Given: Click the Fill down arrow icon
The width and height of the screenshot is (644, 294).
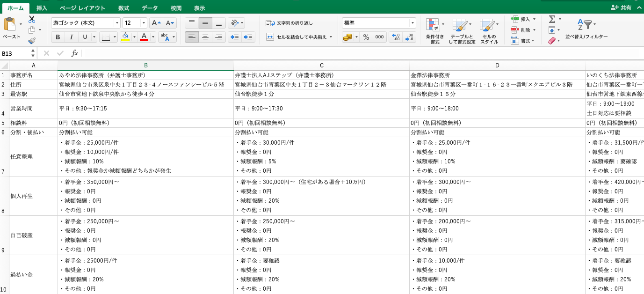Looking at the screenshot, I should 552,30.
